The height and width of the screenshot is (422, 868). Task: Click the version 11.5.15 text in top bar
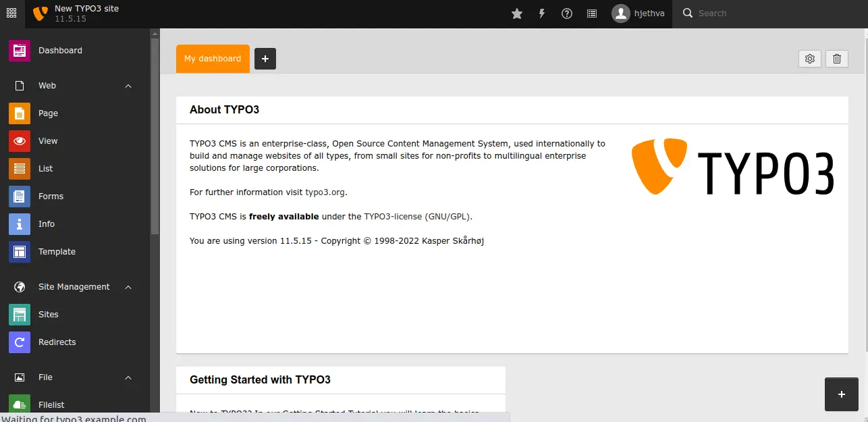click(70, 19)
